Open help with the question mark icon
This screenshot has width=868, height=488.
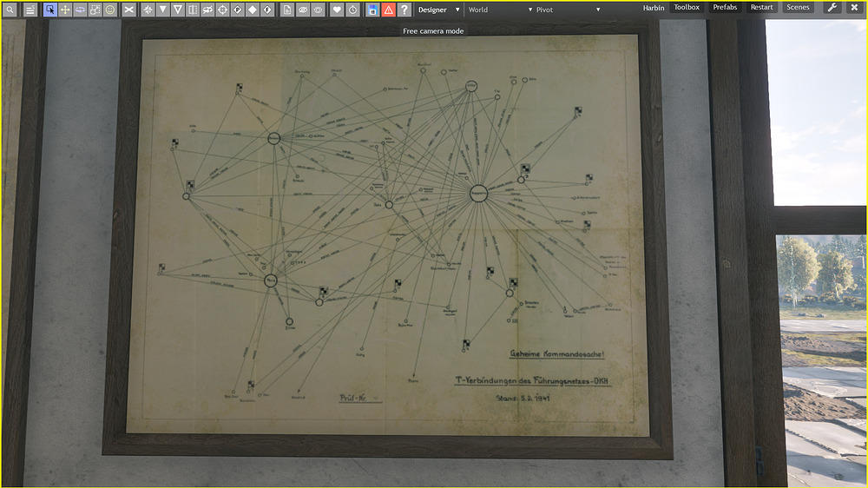[x=404, y=10]
